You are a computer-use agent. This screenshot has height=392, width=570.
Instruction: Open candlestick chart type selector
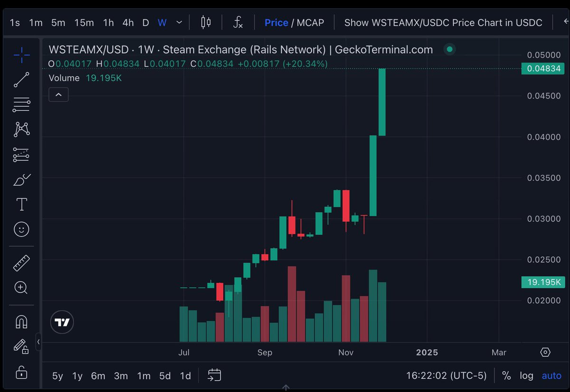pos(206,22)
